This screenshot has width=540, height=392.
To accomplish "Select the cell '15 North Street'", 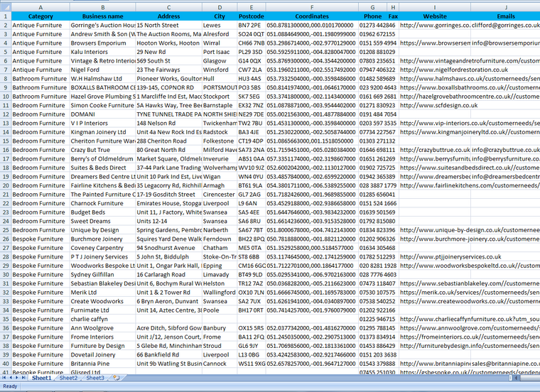I will coord(169,25).
